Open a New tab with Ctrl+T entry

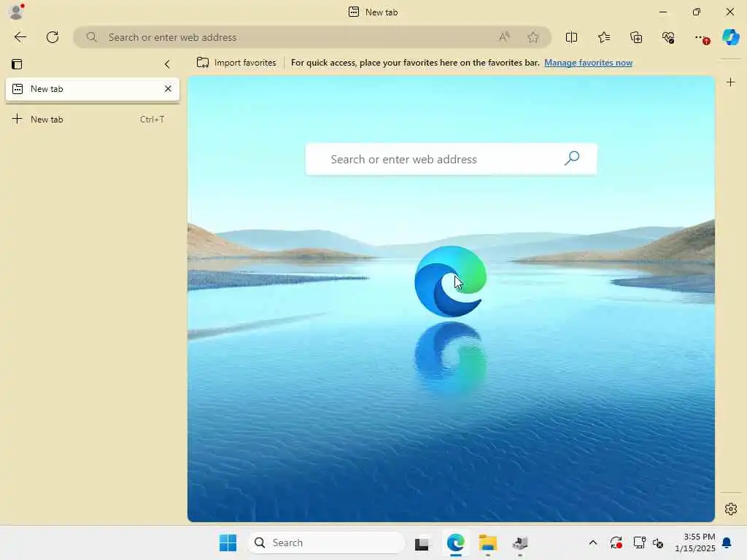click(x=93, y=119)
